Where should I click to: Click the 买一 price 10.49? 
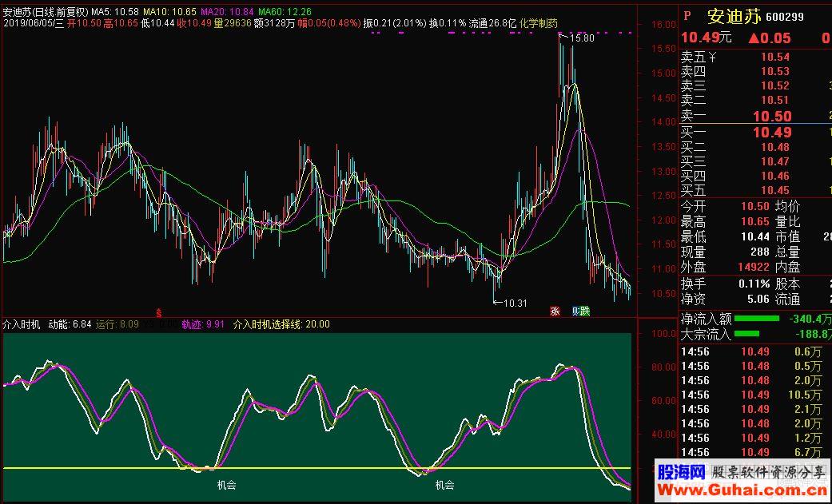coord(773,132)
